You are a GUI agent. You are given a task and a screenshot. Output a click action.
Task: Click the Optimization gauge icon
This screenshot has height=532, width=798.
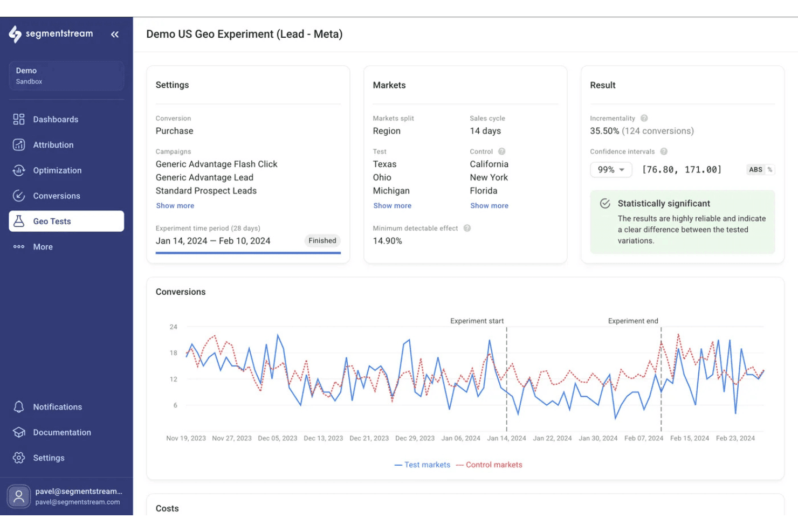point(19,170)
